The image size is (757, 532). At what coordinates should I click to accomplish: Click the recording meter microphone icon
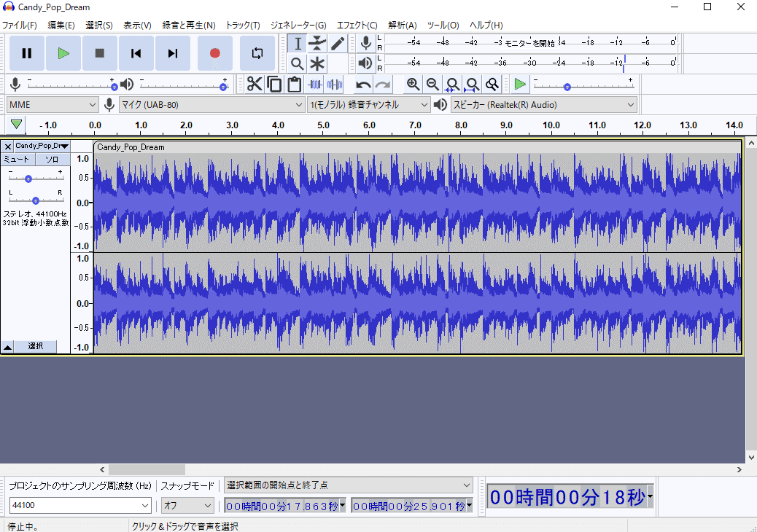pyautogui.click(x=366, y=44)
